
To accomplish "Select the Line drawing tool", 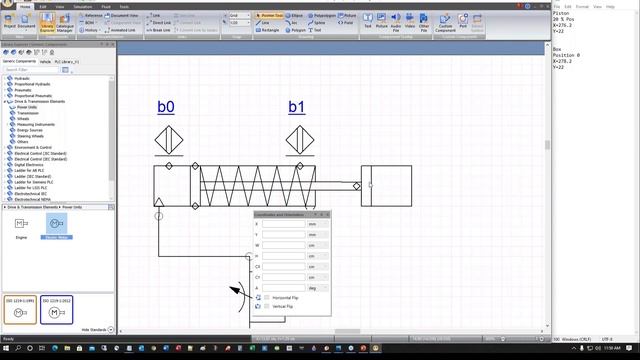I will pyautogui.click(x=262, y=23).
